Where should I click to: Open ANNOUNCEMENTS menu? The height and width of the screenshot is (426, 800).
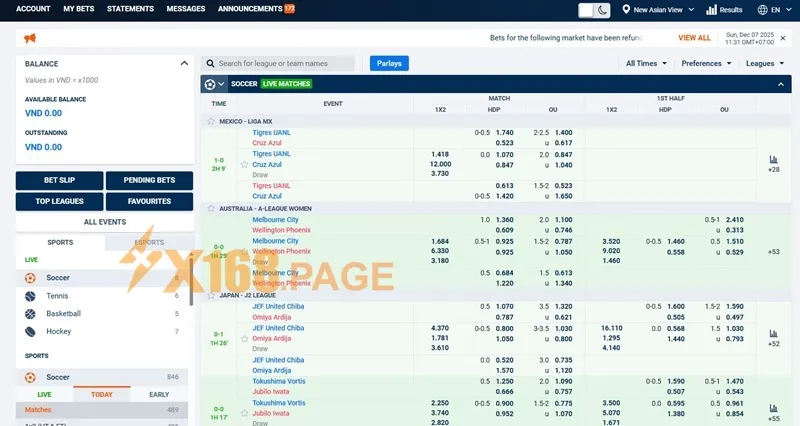pyautogui.click(x=256, y=9)
